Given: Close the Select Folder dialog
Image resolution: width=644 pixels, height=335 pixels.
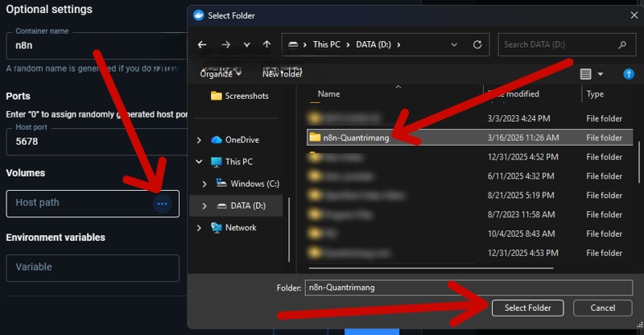Looking at the screenshot, I should click(634, 15).
